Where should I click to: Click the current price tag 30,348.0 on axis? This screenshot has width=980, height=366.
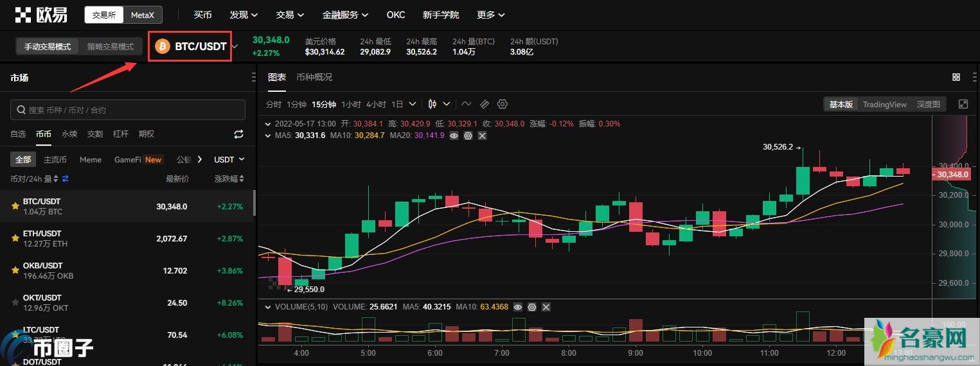950,174
